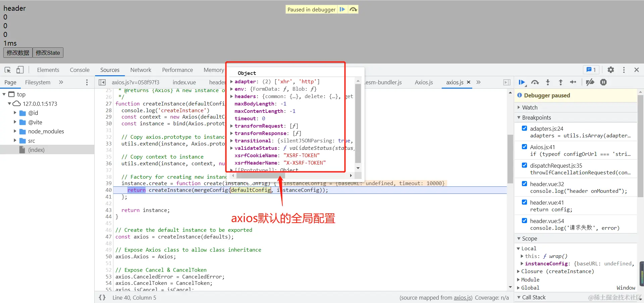The image size is (644, 303).
Task: Step into next function call
Action: click(x=548, y=82)
